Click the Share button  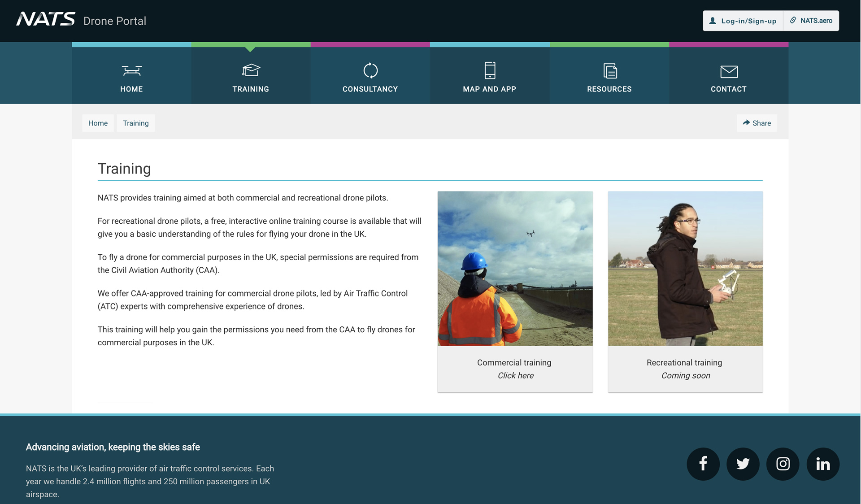[x=757, y=123]
